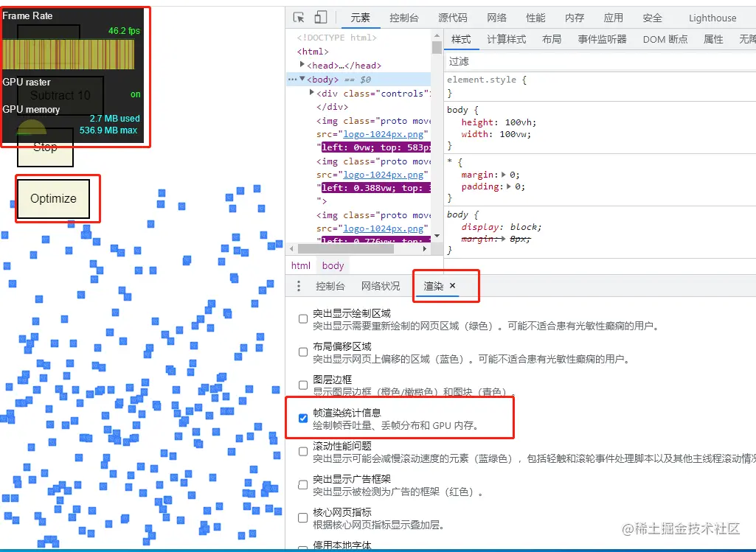Viewport: 756px width, 552px height.
Task: Select the DOCTYPE html line
Action: (336, 38)
